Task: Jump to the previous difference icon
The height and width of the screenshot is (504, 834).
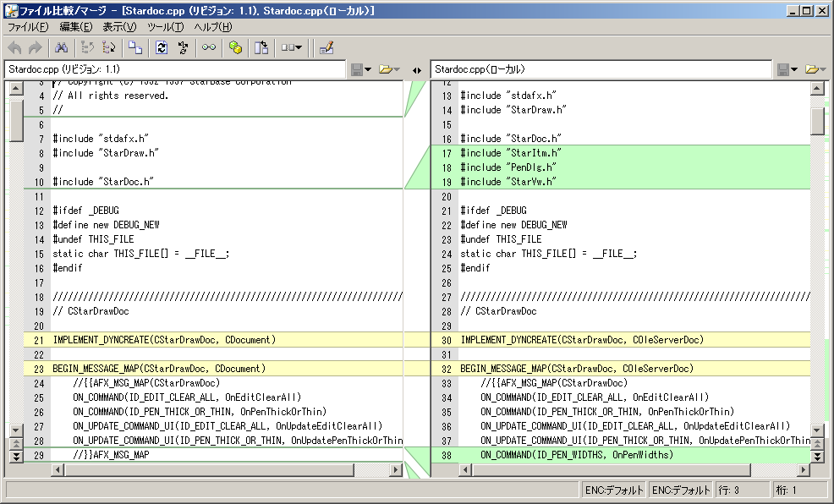Action: [x=88, y=48]
